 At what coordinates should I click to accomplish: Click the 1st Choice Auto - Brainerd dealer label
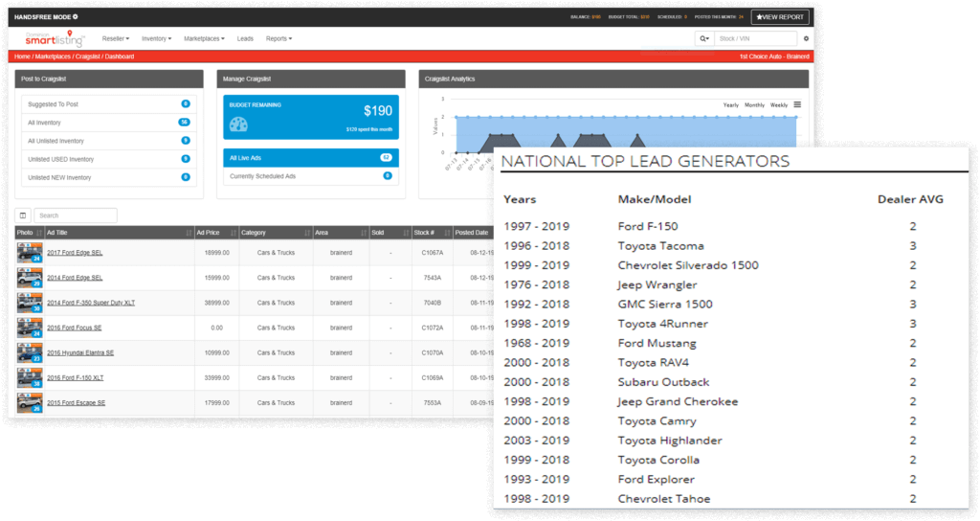coord(773,57)
